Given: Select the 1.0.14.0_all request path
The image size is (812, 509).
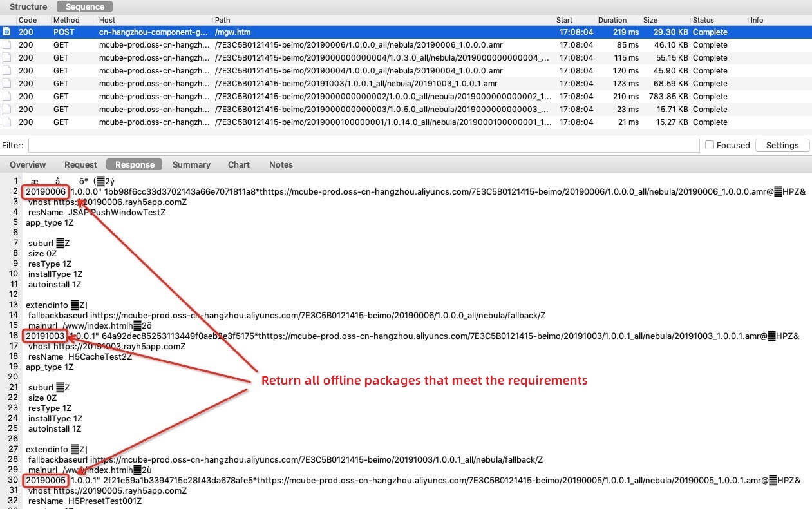Looking at the screenshot, I should (382, 122).
